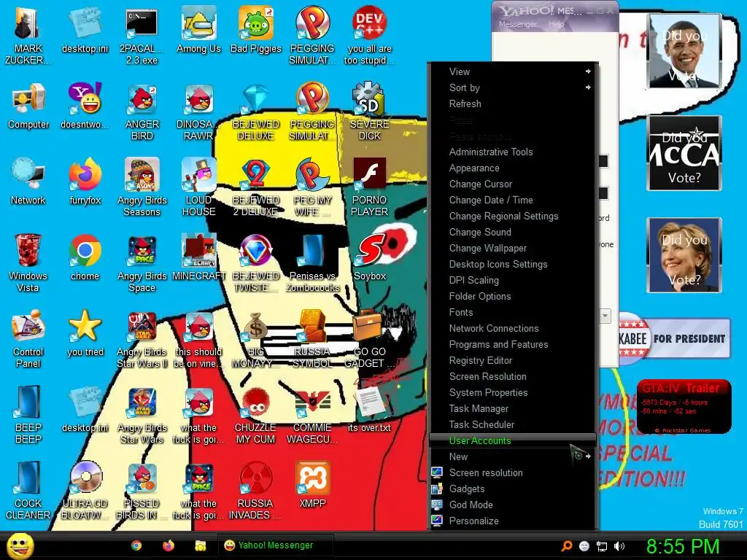Open Yahoo Messenger's Messenger menu
747x560 pixels.
pos(518,24)
